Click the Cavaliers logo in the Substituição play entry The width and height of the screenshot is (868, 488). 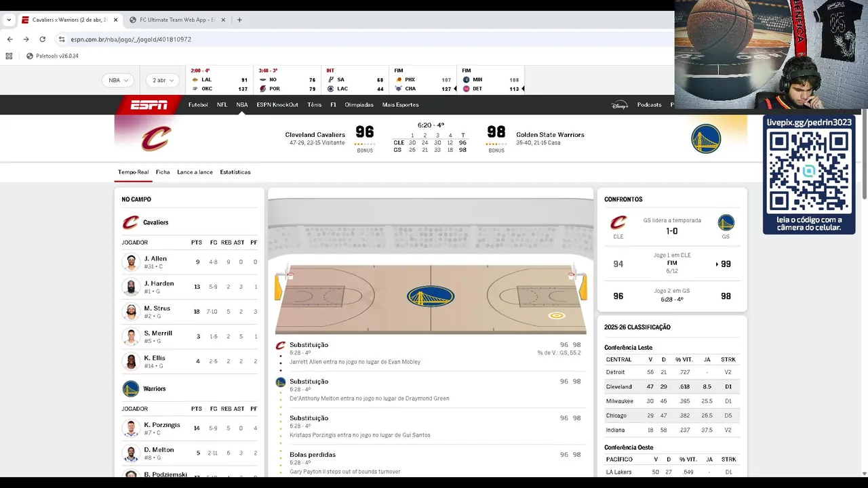click(281, 346)
